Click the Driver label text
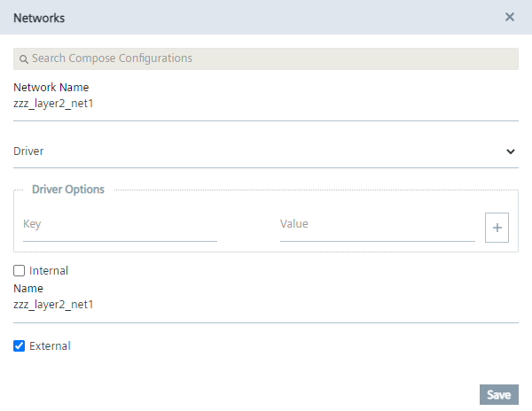 point(29,151)
